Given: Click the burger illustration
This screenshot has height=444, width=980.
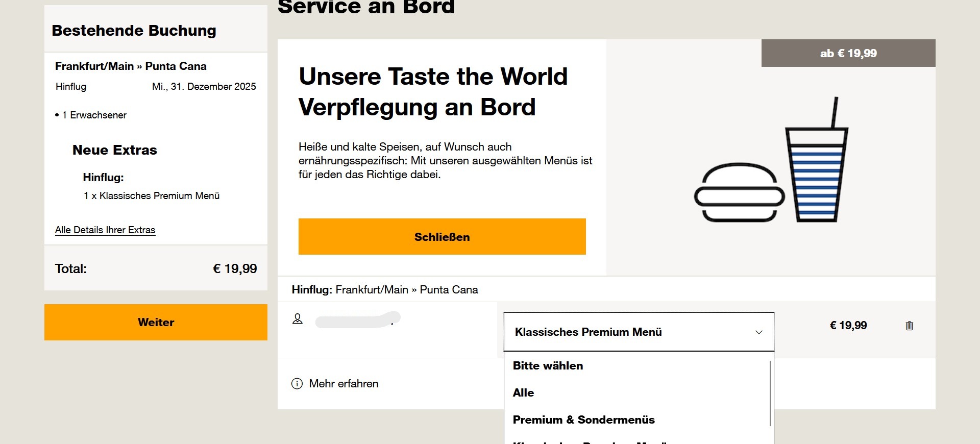Looking at the screenshot, I should [739, 192].
